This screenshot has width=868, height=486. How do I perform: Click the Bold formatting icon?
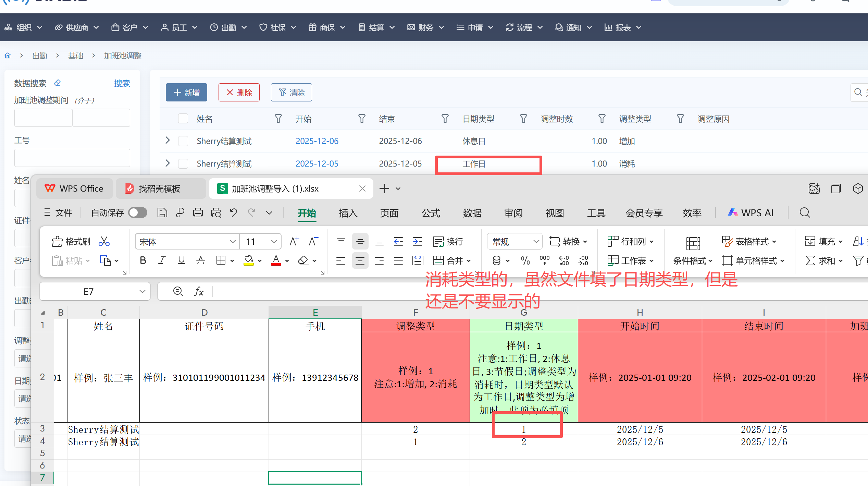click(x=143, y=261)
